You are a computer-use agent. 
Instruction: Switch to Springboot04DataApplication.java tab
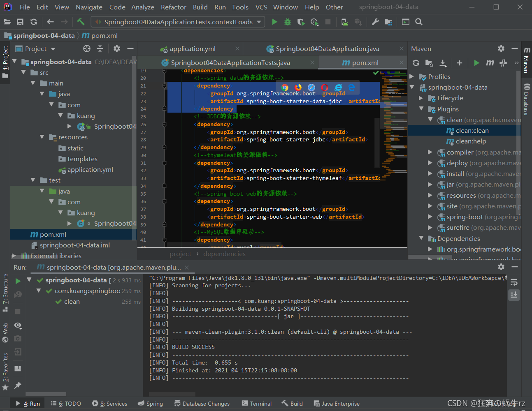click(327, 49)
